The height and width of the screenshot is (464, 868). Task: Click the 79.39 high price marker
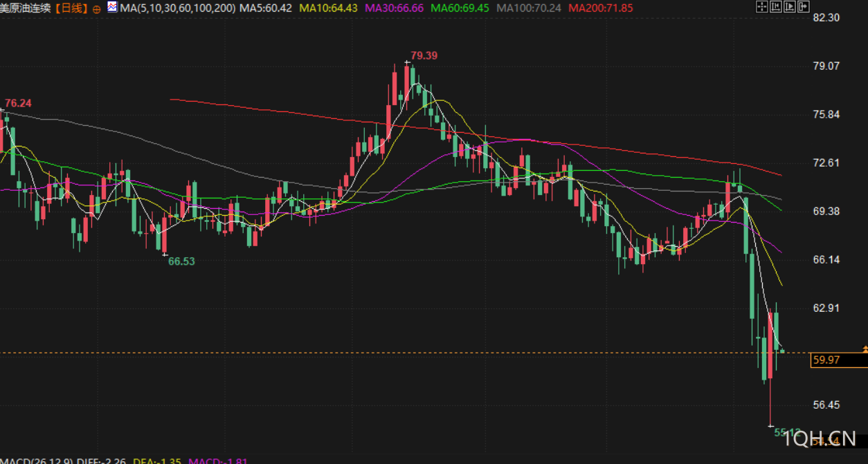(424, 55)
